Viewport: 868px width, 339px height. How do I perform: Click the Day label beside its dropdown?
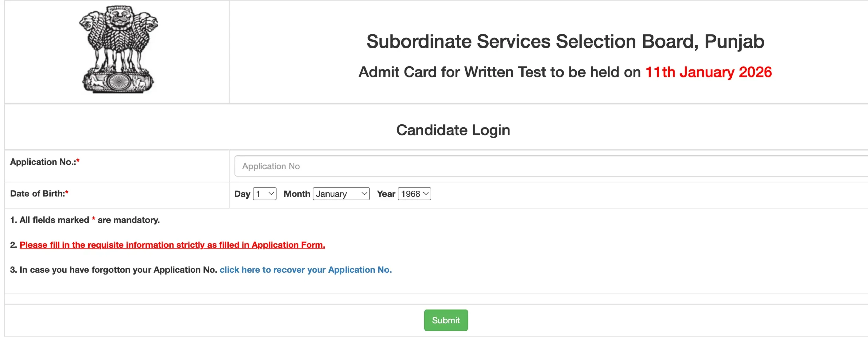pyautogui.click(x=242, y=194)
